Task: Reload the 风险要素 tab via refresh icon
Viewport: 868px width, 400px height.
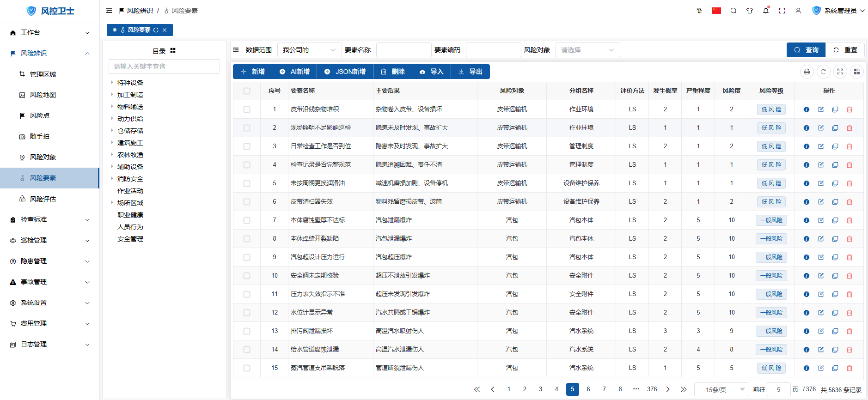Action: coord(156,30)
